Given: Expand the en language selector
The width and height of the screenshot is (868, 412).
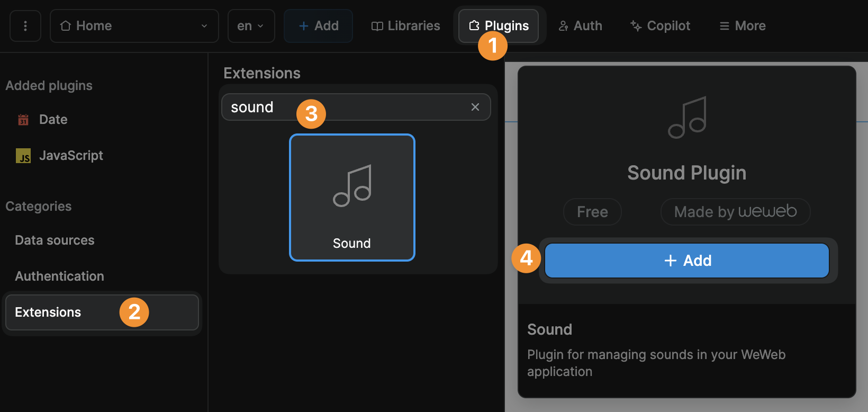Looking at the screenshot, I should [251, 26].
